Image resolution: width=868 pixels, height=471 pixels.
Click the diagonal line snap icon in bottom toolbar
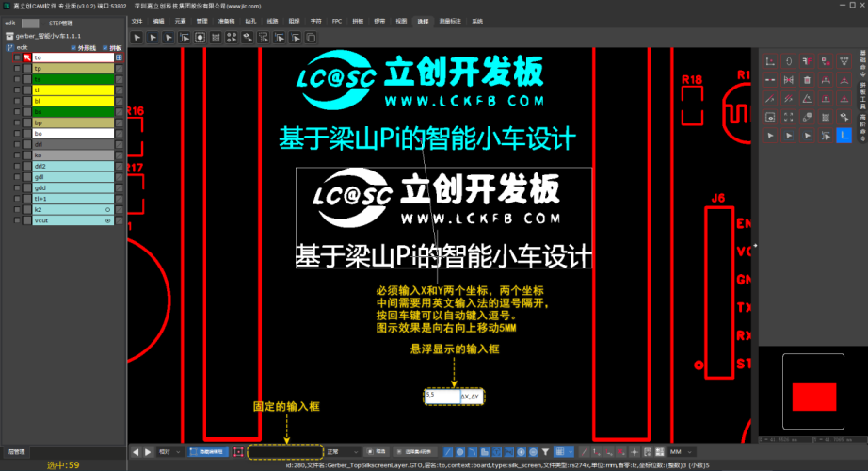(448, 451)
